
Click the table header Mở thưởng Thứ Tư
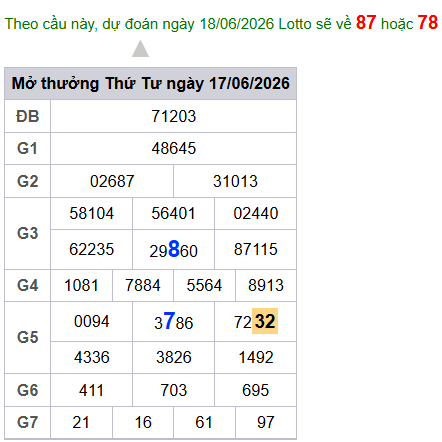[x=150, y=83]
